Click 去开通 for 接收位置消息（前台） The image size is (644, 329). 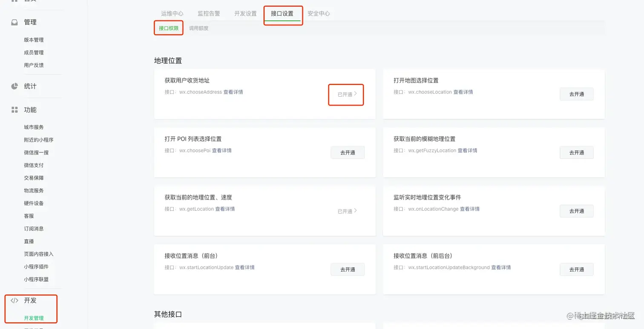348,269
